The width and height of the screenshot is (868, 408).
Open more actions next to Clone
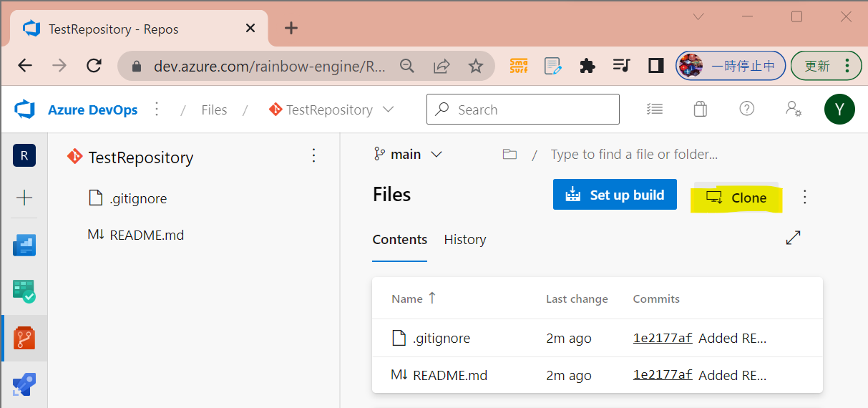(805, 196)
